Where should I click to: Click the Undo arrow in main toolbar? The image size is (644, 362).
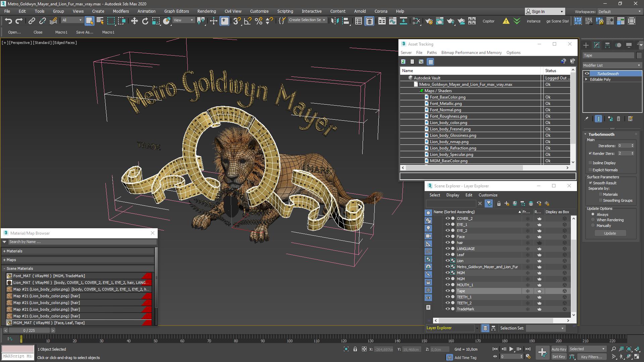[8, 21]
